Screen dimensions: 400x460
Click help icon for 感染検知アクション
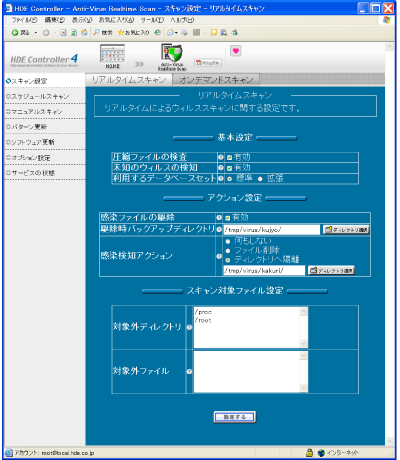pos(219,256)
